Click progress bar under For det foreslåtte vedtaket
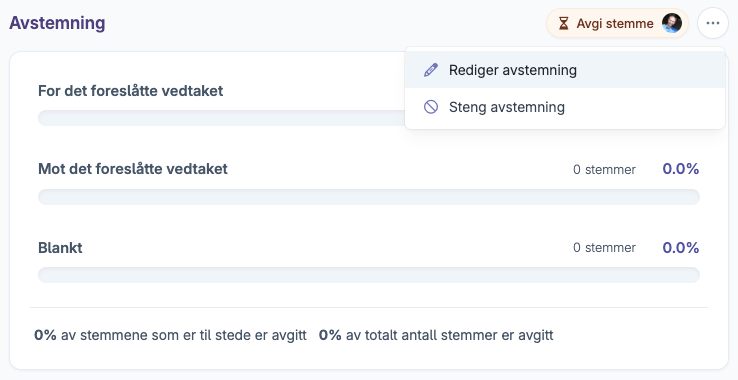The width and height of the screenshot is (738, 380). pos(221,118)
